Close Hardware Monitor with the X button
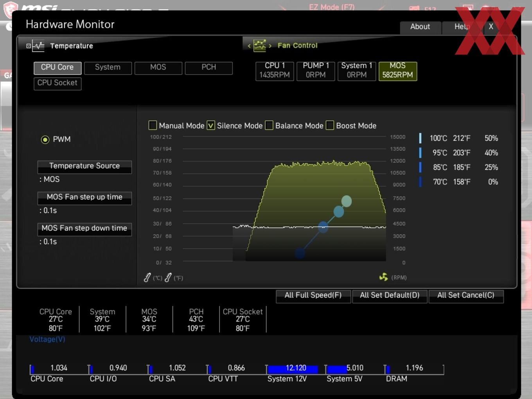The width and height of the screenshot is (532, 399). (x=491, y=27)
